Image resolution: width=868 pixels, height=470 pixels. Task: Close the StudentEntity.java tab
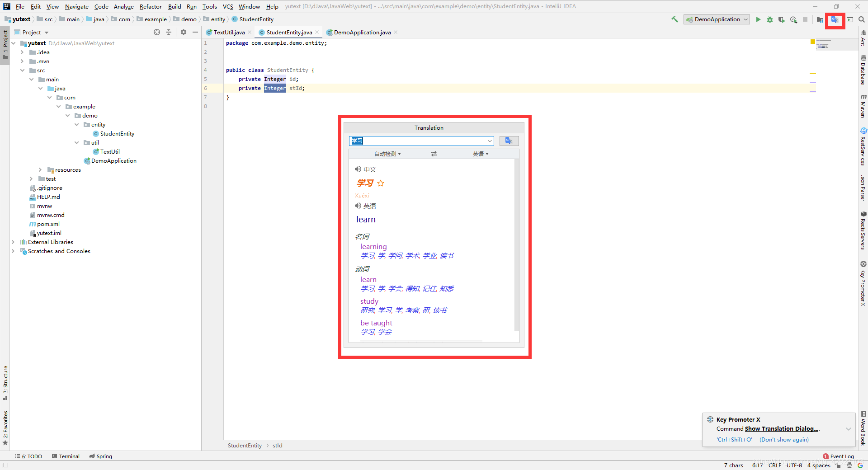pyautogui.click(x=317, y=32)
